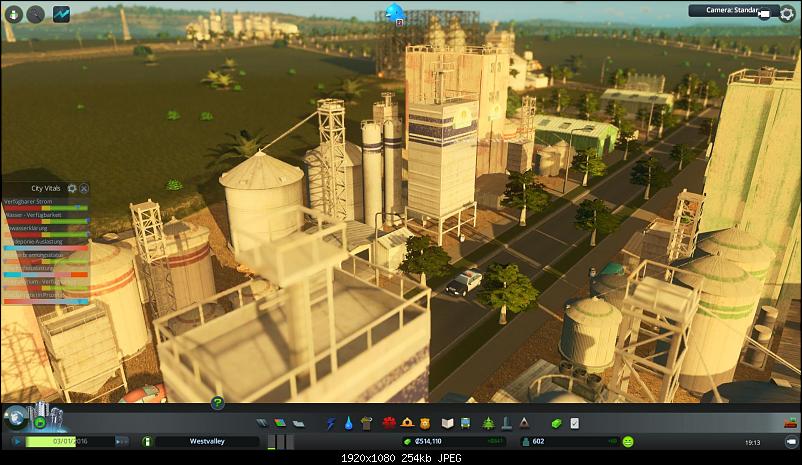Click the green question mark advisor icon
Viewport: 802px width, 465px height.
pyautogui.click(x=217, y=403)
